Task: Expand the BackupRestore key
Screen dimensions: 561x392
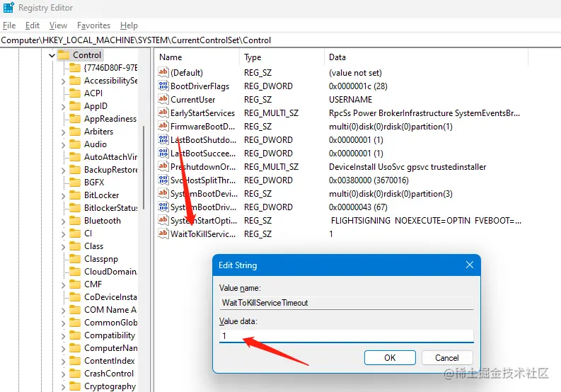Action: [x=64, y=170]
